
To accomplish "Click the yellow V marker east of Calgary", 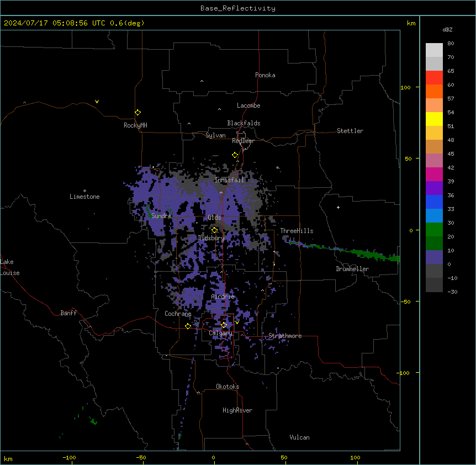I will (x=237, y=323).
